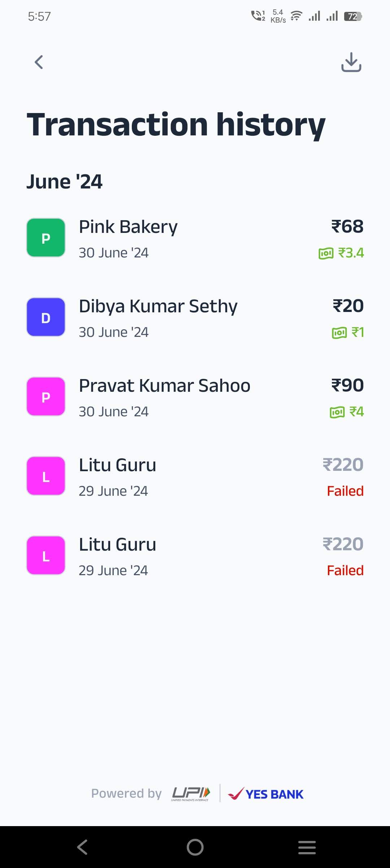Tap the June '24 section header
The width and height of the screenshot is (390, 868).
point(65,182)
